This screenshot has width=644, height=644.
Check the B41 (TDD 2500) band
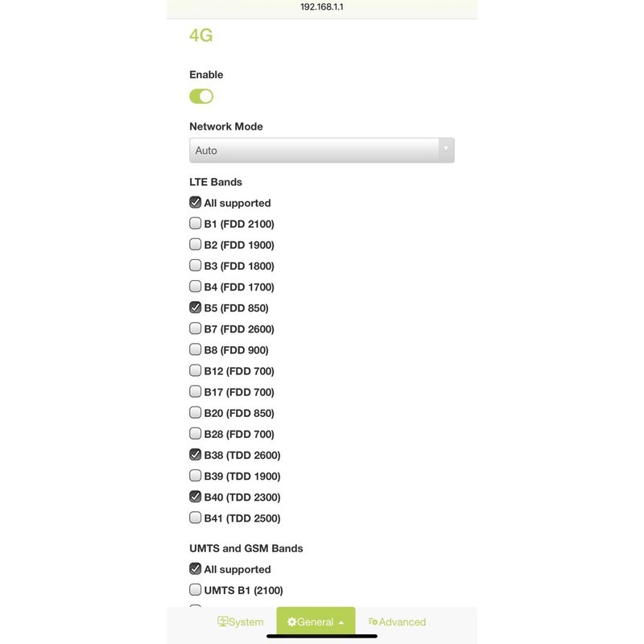pos(195,518)
